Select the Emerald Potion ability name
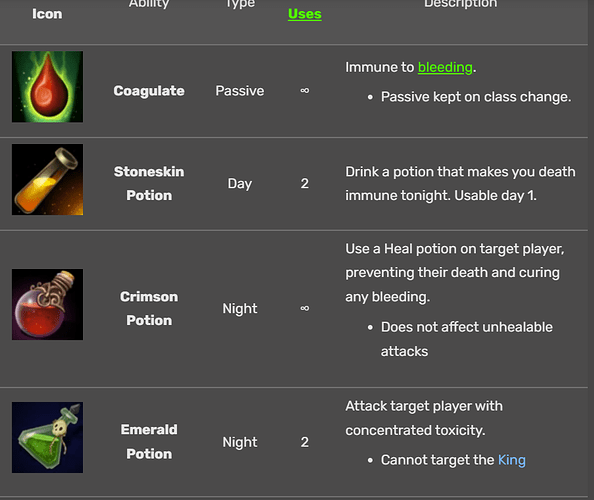This screenshot has height=500, width=594. [x=149, y=442]
